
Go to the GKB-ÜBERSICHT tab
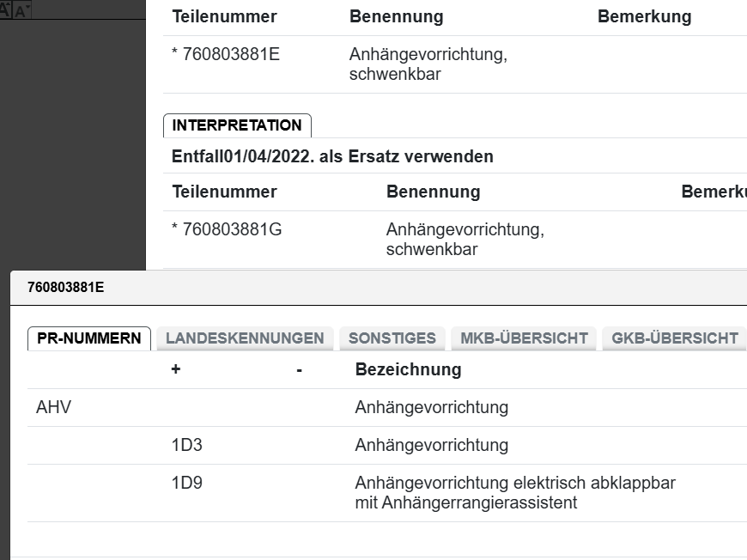click(674, 338)
